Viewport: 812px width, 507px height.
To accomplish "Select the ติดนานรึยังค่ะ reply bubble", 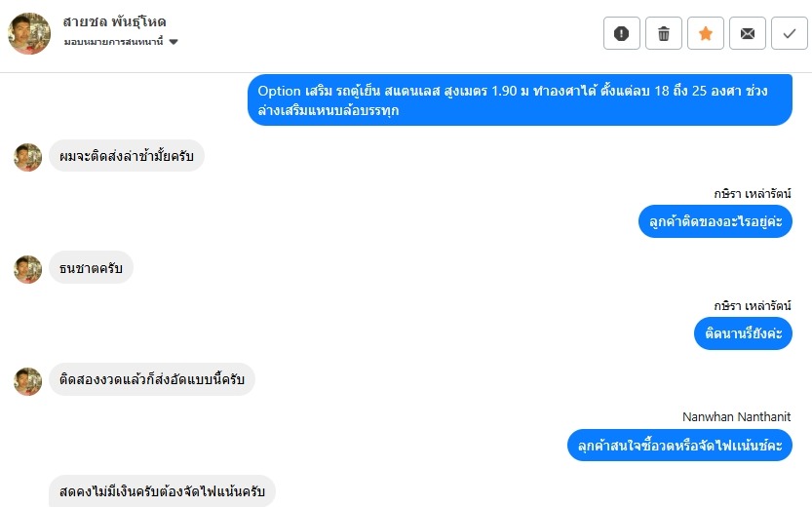I will tap(743, 333).
